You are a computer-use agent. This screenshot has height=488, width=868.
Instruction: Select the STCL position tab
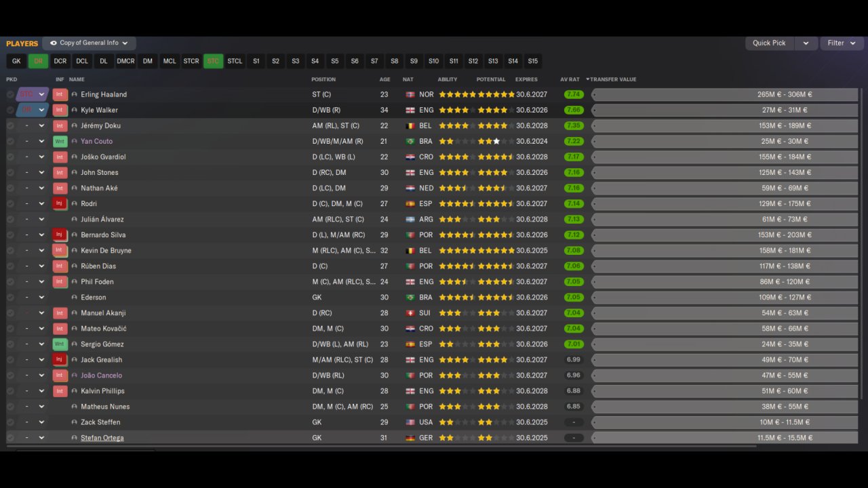click(x=235, y=61)
